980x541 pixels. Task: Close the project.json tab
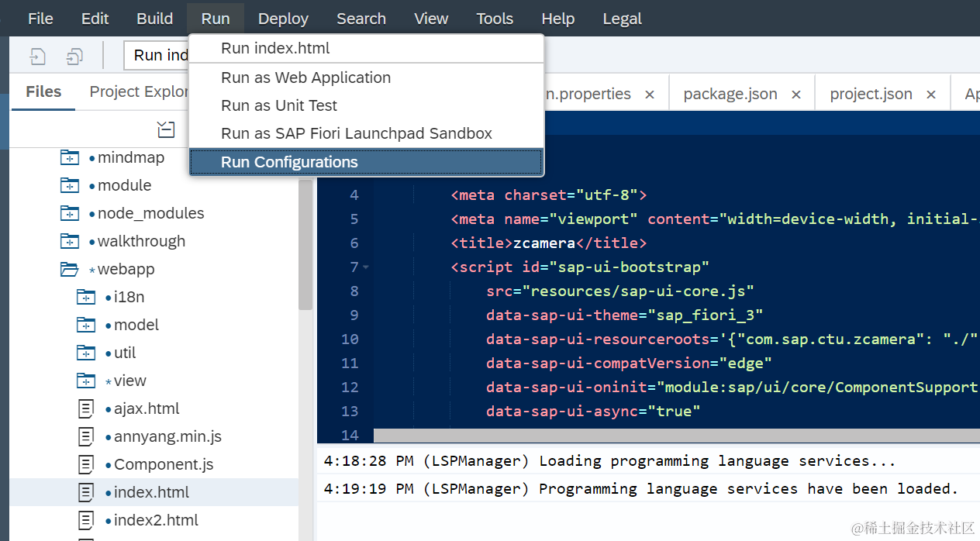(x=931, y=95)
